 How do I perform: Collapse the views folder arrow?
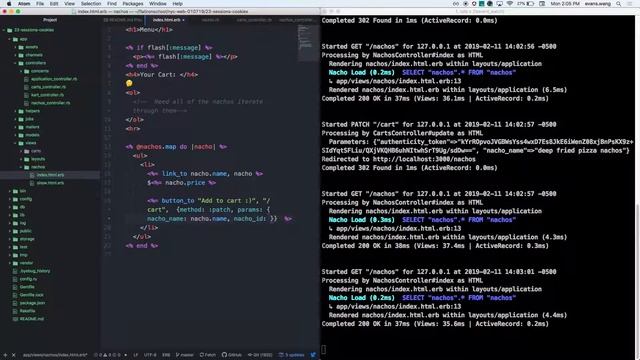click(x=16, y=143)
